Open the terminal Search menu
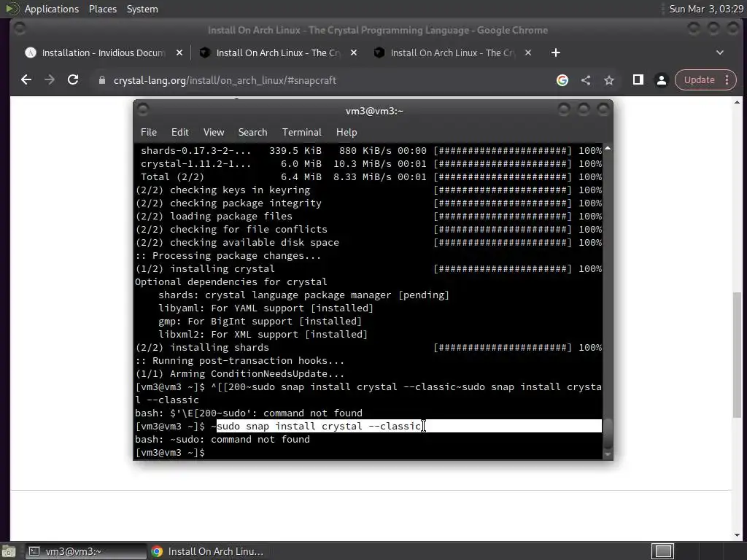The height and width of the screenshot is (560, 747). click(x=252, y=133)
